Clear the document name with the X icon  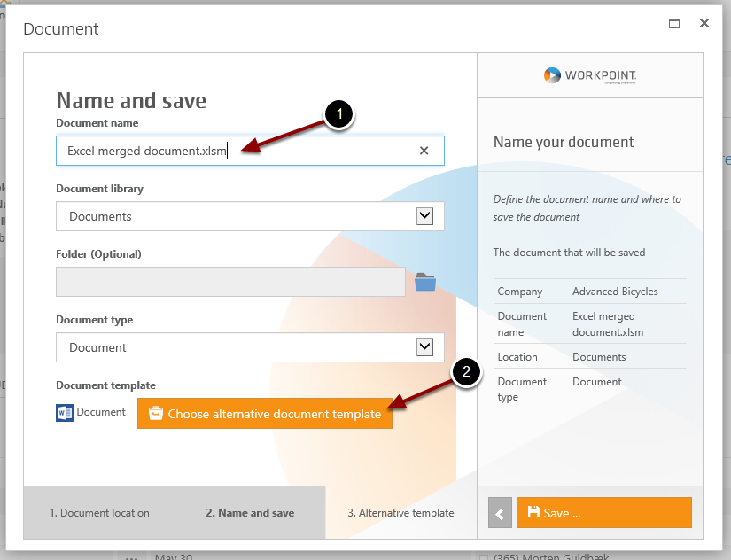coord(424,151)
